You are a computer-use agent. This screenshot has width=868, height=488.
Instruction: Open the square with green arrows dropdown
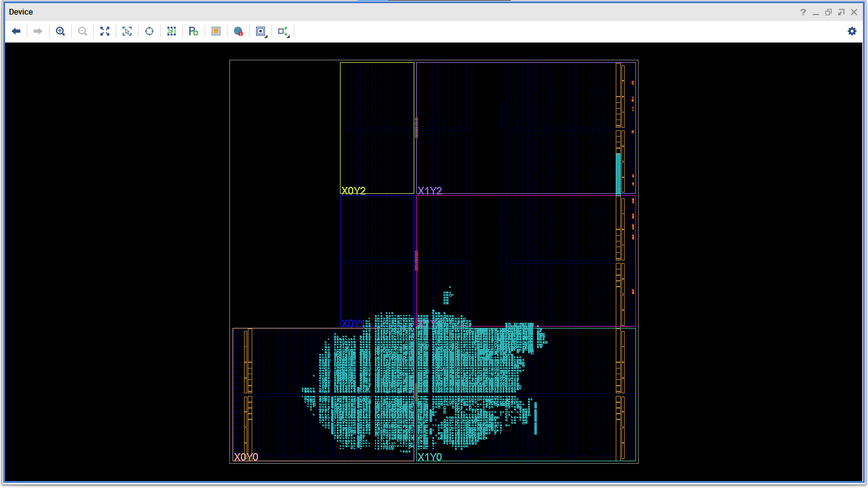coord(283,31)
